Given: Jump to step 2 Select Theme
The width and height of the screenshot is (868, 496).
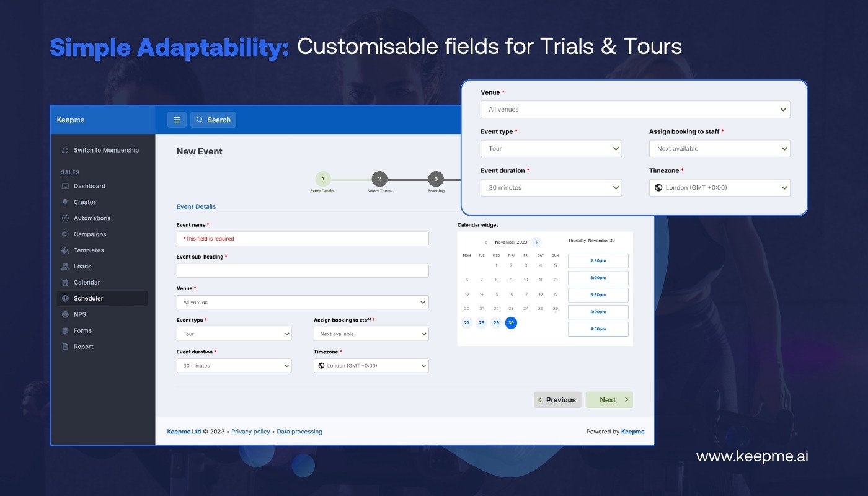Looking at the screenshot, I should (x=379, y=179).
